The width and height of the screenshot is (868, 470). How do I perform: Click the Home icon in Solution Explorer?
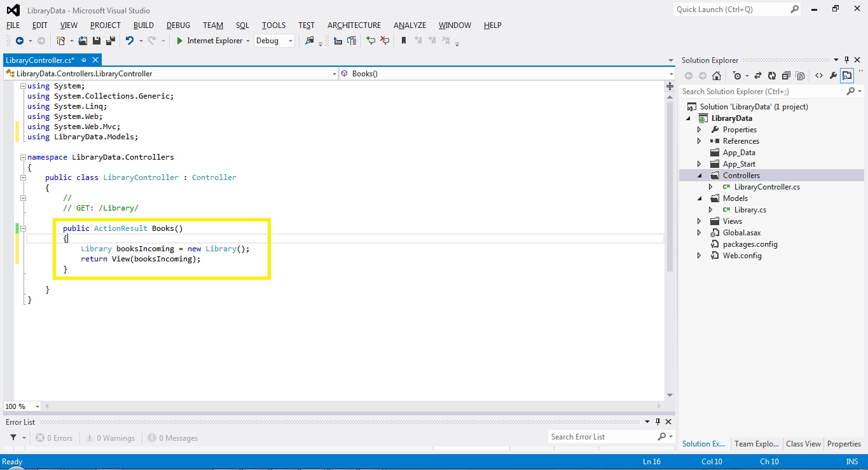[x=717, y=76]
